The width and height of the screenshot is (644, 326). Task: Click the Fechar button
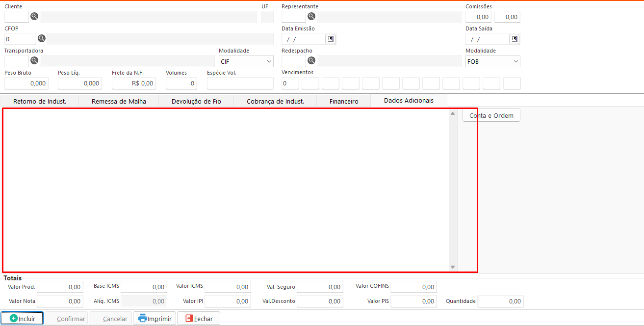coord(199,319)
